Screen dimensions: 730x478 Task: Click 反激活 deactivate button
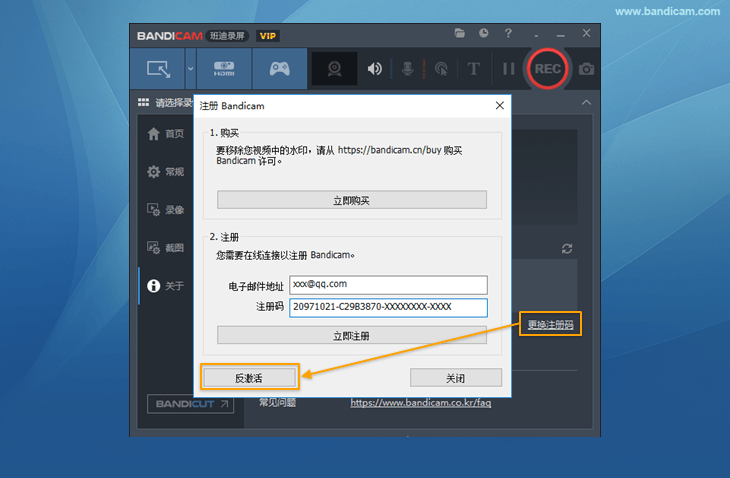pos(249,378)
